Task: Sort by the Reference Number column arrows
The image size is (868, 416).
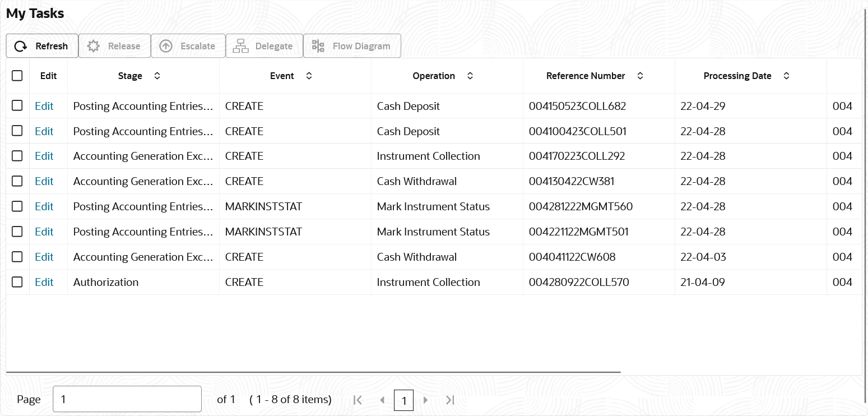Action: click(x=640, y=76)
